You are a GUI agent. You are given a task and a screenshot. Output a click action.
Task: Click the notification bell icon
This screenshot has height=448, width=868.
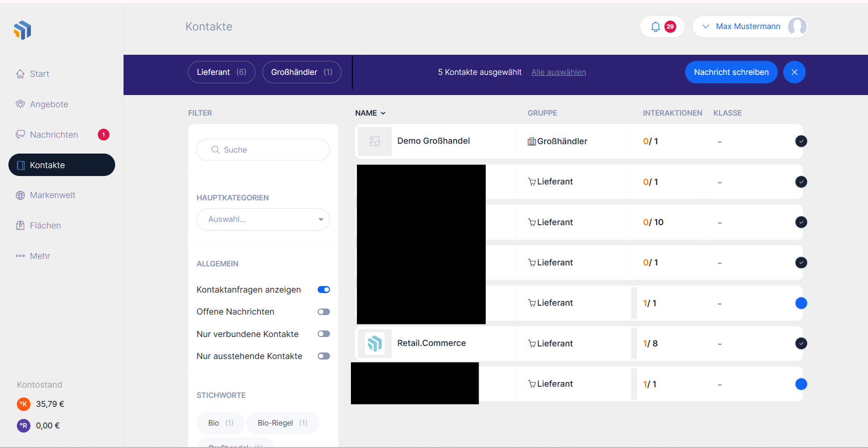tap(656, 27)
